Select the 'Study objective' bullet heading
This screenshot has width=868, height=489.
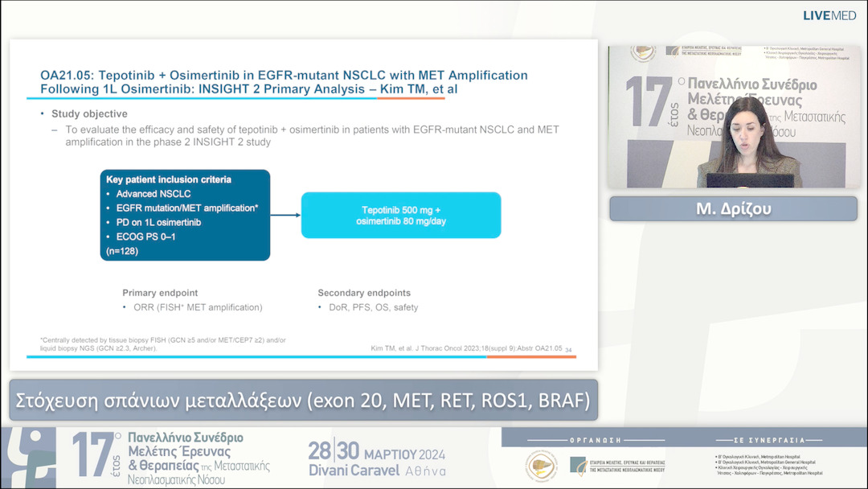pos(89,113)
